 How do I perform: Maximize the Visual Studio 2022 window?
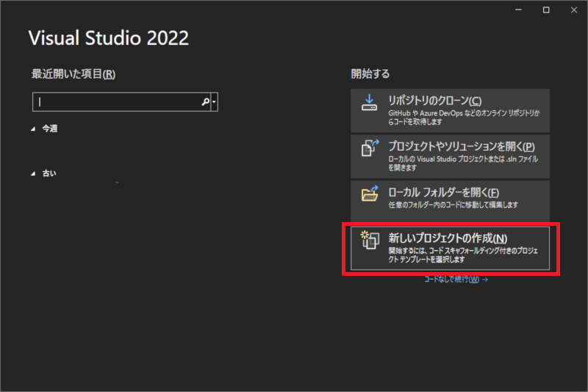point(546,10)
